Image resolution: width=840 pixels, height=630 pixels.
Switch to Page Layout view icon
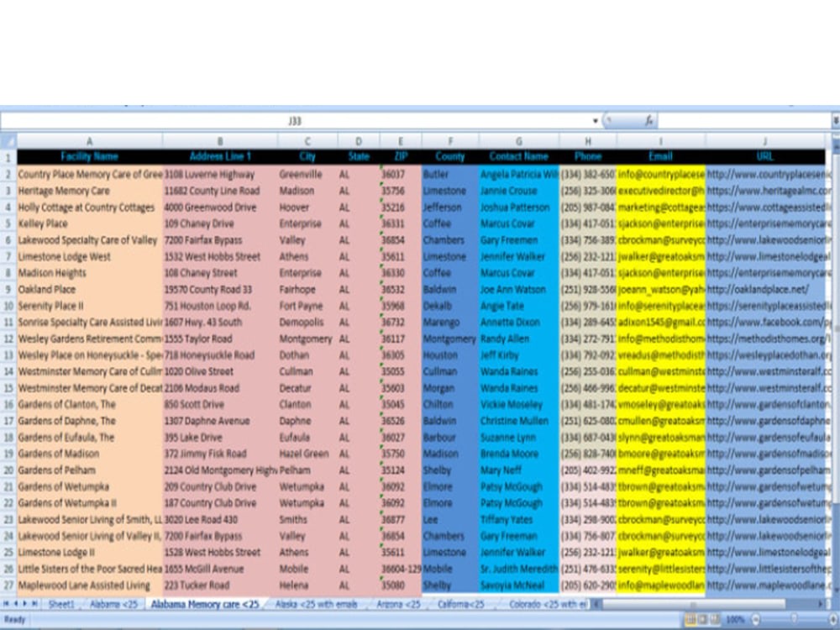click(703, 620)
